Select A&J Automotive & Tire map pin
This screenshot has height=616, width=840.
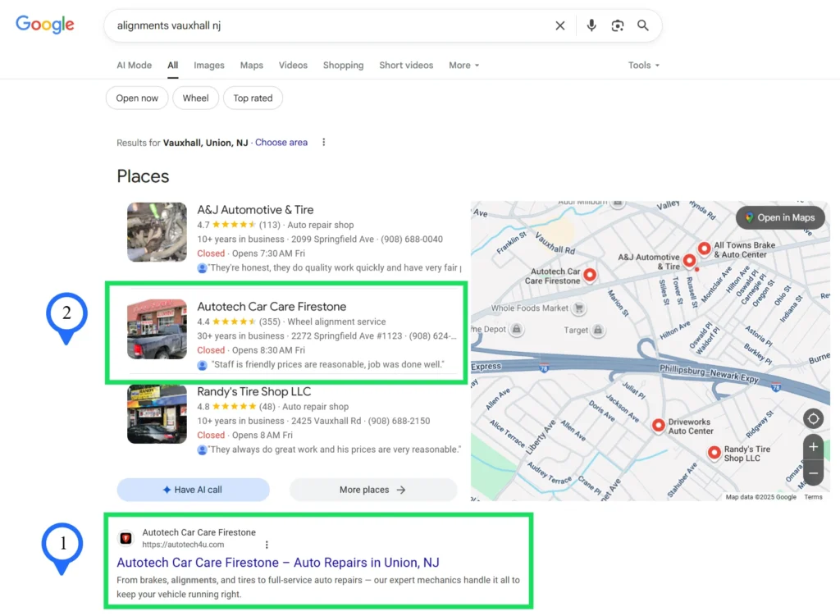(689, 261)
